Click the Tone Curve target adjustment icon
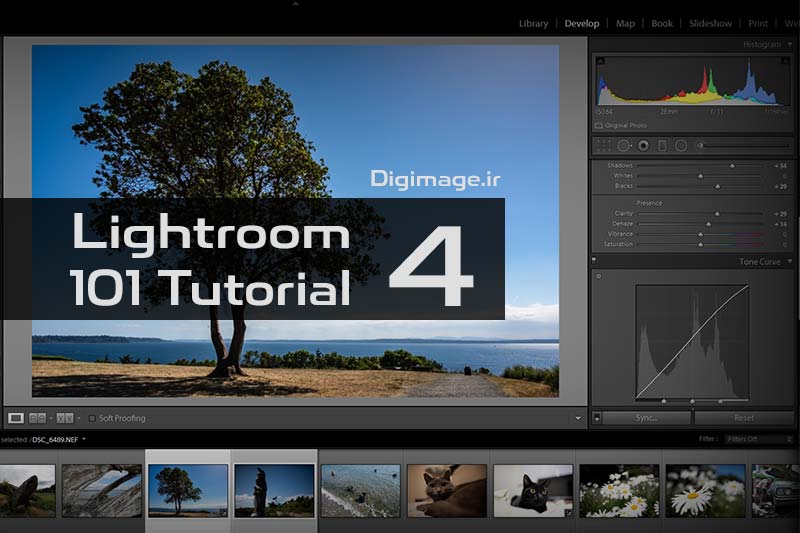This screenshot has height=533, width=800. [599, 276]
